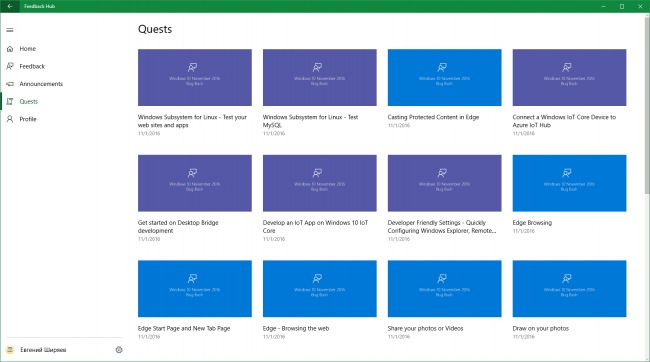Screen dimensions: 650x362
Task: Click the back arrow in title bar
Action: pos(10,6)
